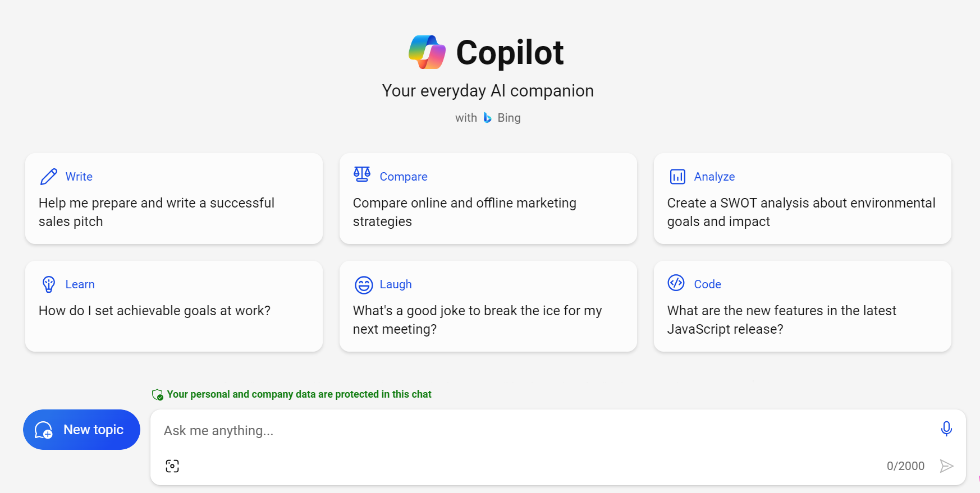
Task: Select the Analyze chart icon
Action: [x=677, y=176]
